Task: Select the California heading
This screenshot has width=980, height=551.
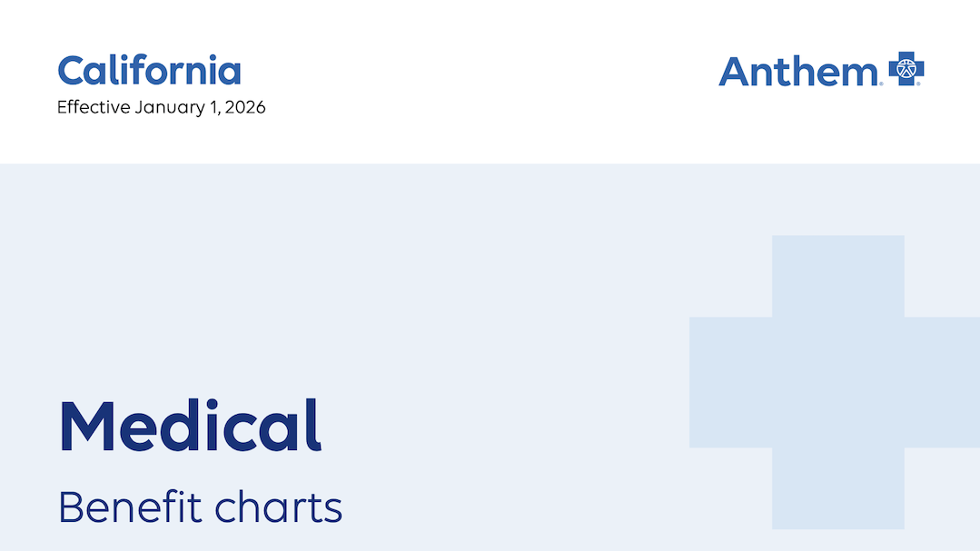Action: click(149, 71)
